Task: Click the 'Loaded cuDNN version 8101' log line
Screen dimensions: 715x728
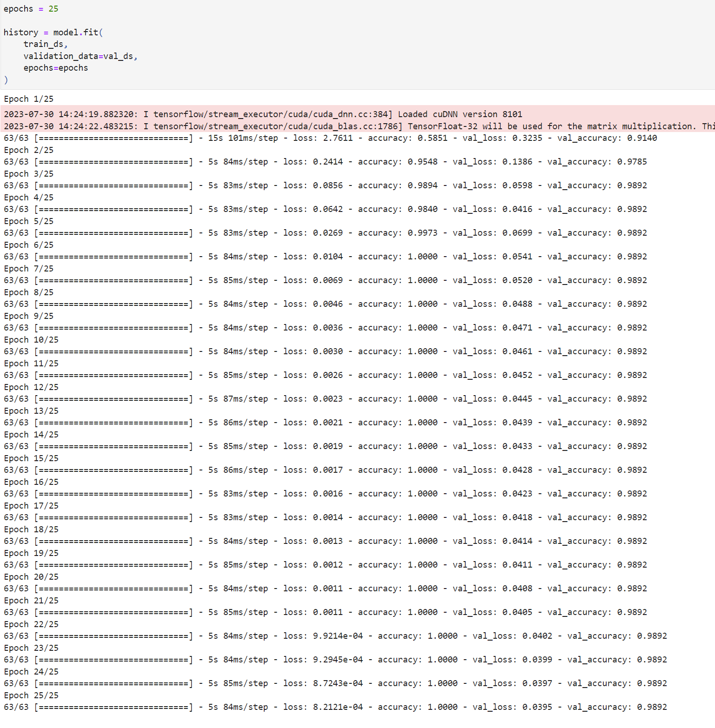Action: pyautogui.click(x=263, y=114)
